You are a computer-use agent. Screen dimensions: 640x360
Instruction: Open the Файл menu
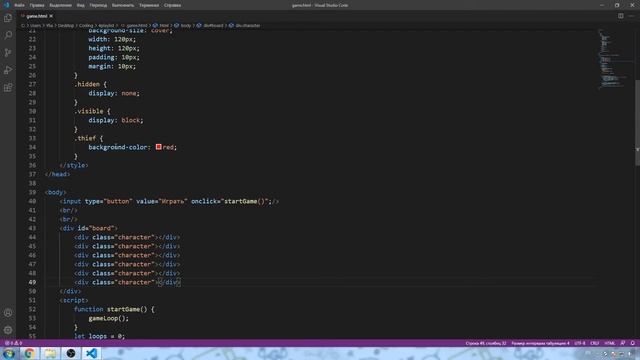coord(19,5)
